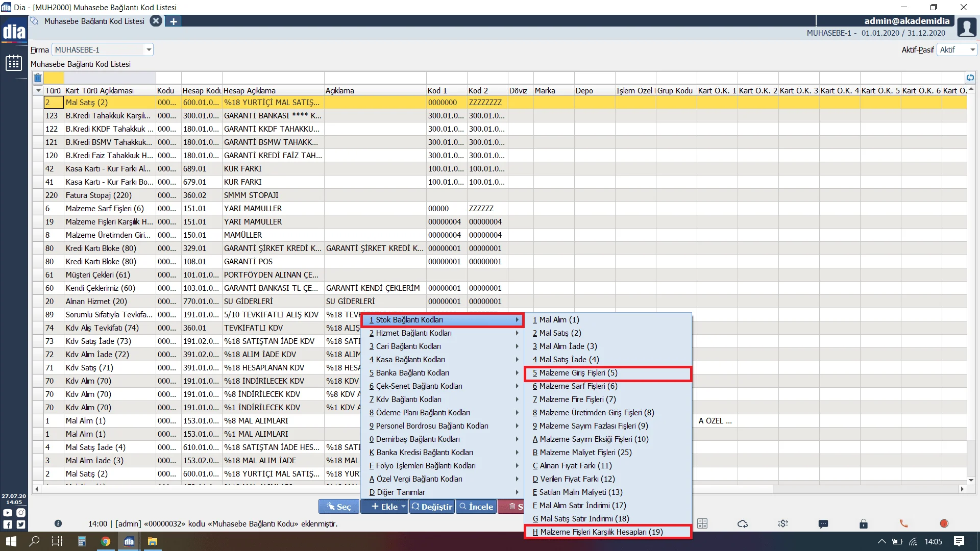The width and height of the screenshot is (980, 551).
Task: Open the Ekle button dropdown arrow
Action: (x=403, y=507)
